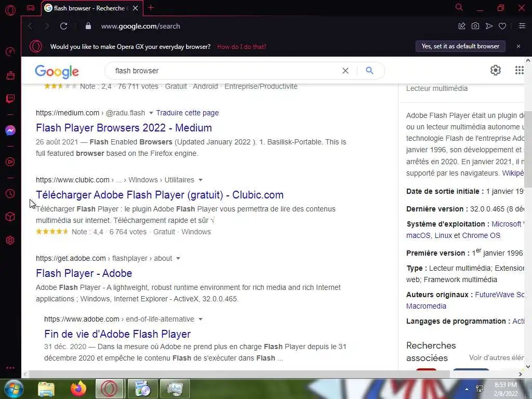Take a snapshot with camera icon
The height and width of the screenshot is (399, 532).
pyautogui.click(x=475, y=26)
